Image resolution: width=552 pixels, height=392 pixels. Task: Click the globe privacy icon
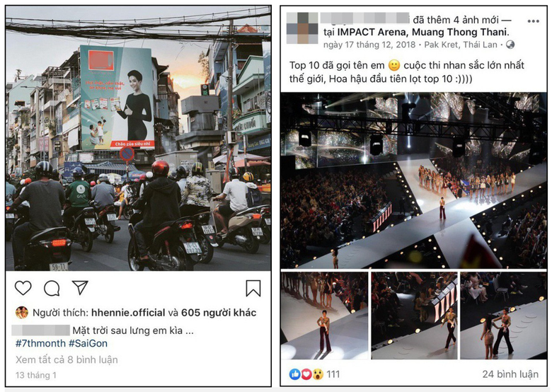[x=510, y=45]
